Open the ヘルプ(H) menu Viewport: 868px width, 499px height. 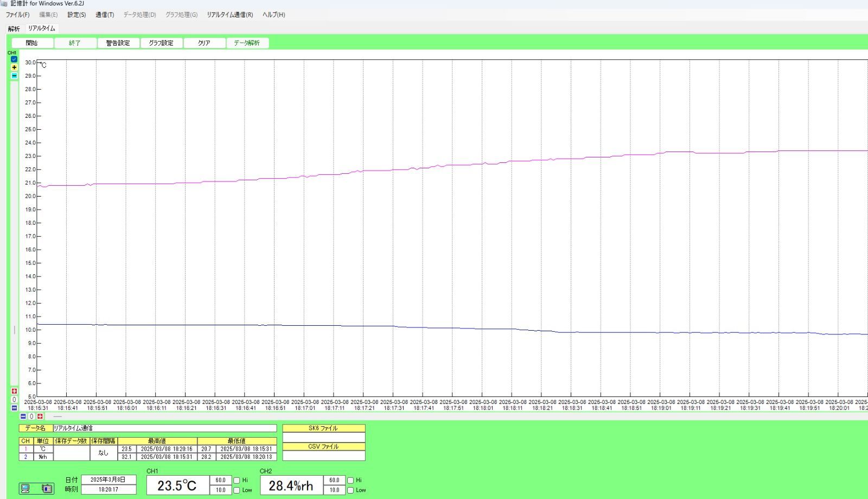(x=273, y=15)
